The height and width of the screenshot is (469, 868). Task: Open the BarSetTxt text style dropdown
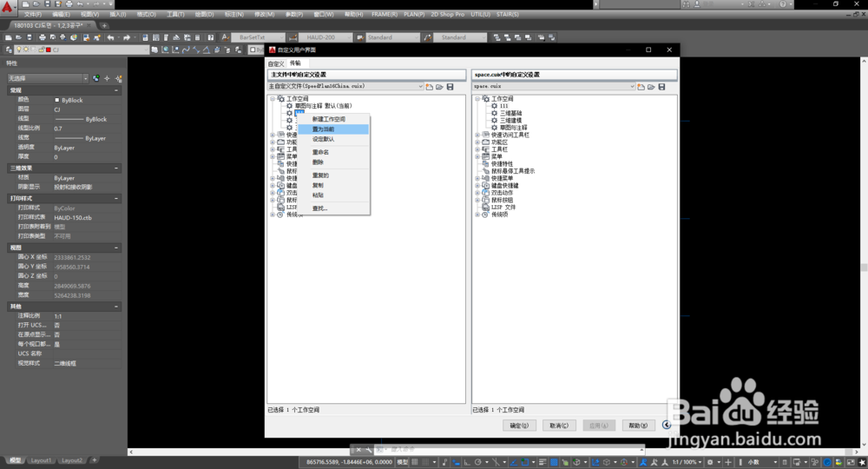[x=259, y=37]
